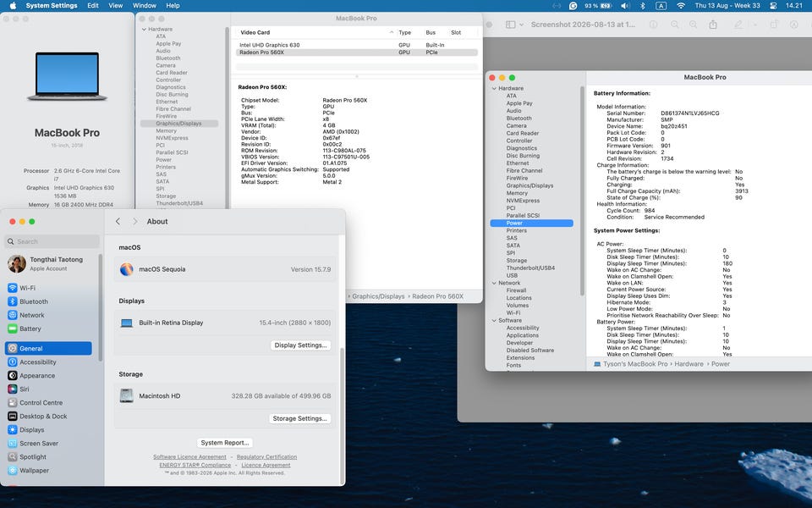Open Control Centre from the menu bar
Image resolution: width=812 pixels, height=508 pixels.
click(x=773, y=6)
